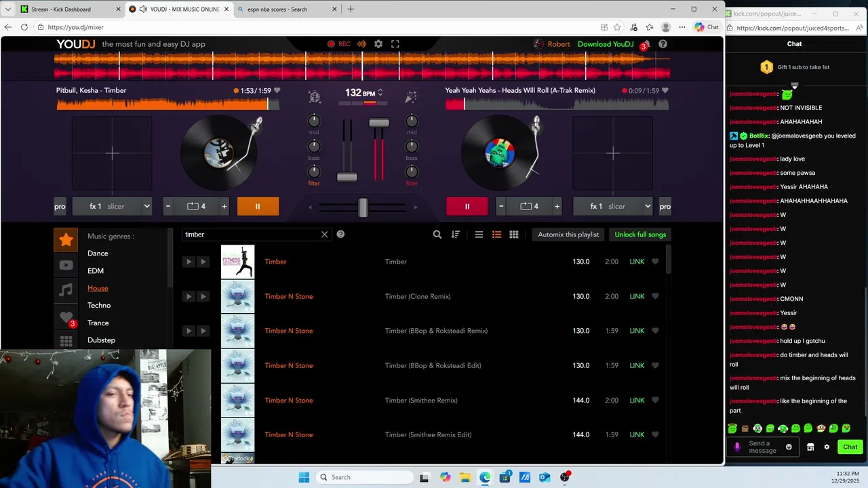Click the crossfader handle
Screen dimensions: 868x488
(x=363, y=207)
